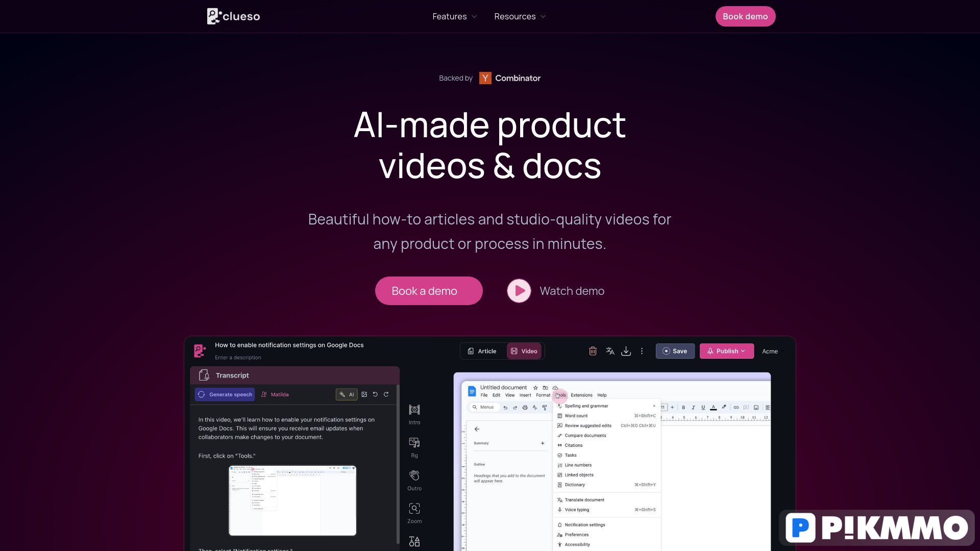Click the Watch demo link text

(x=572, y=291)
